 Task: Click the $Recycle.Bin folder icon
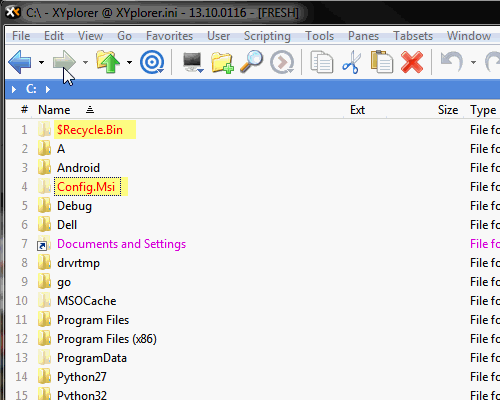point(44,129)
